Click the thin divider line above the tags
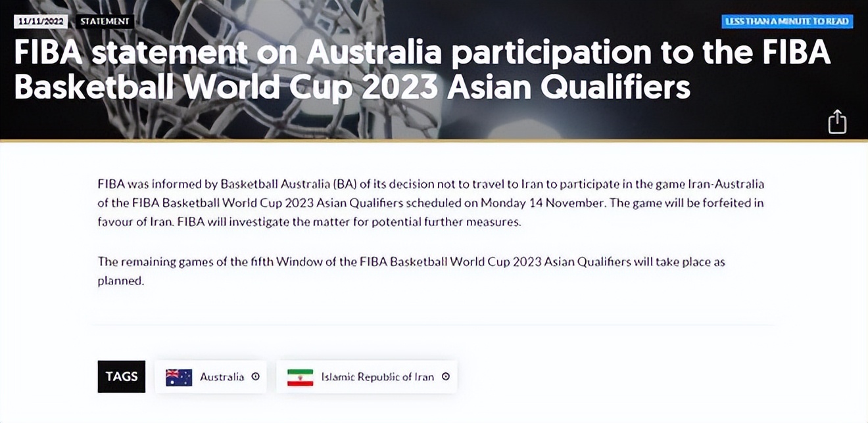868x423 pixels. point(434,324)
